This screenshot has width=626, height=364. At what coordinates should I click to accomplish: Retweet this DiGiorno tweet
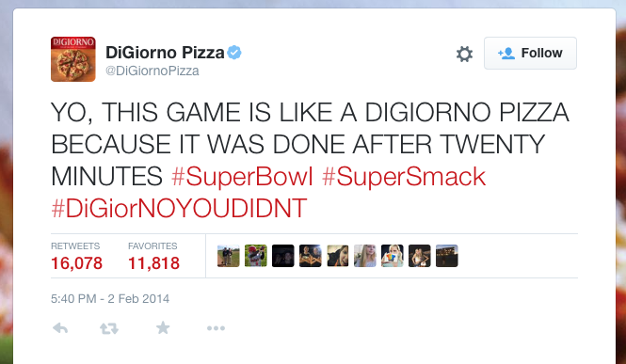pos(109,328)
